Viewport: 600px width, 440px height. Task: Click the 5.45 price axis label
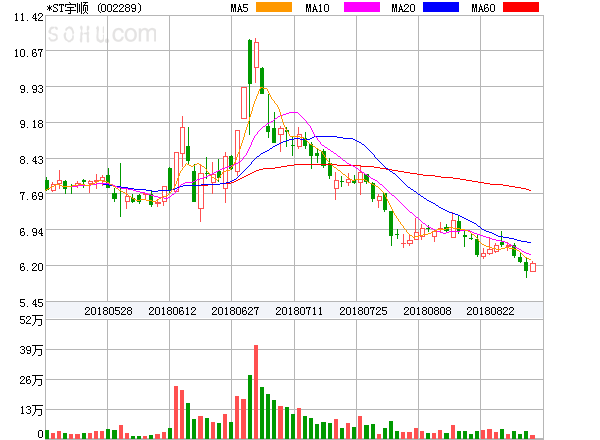pos(31,303)
